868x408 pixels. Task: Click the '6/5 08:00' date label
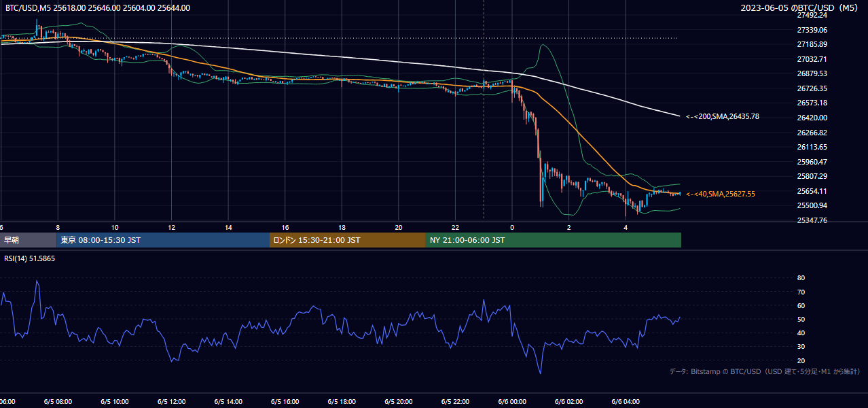click(58, 401)
